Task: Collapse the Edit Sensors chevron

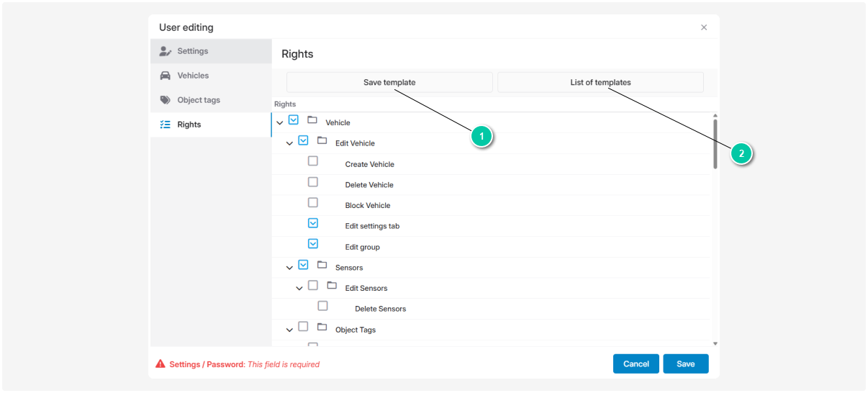Action: point(299,289)
